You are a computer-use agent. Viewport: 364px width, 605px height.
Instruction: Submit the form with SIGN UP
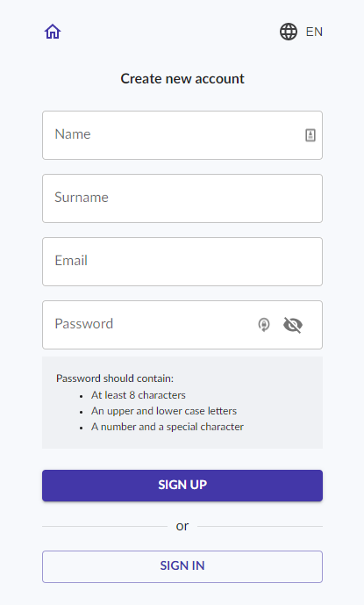point(182,486)
